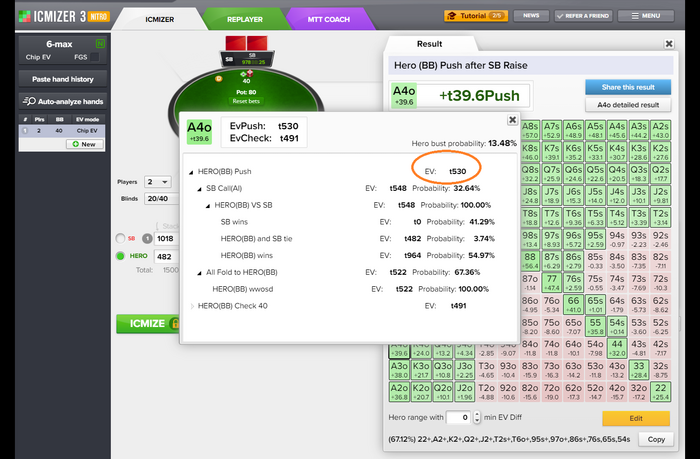The width and height of the screenshot is (700, 459).
Task: Expand the HERO(BB) Check 40 node
Action: click(x=192, y=306)
